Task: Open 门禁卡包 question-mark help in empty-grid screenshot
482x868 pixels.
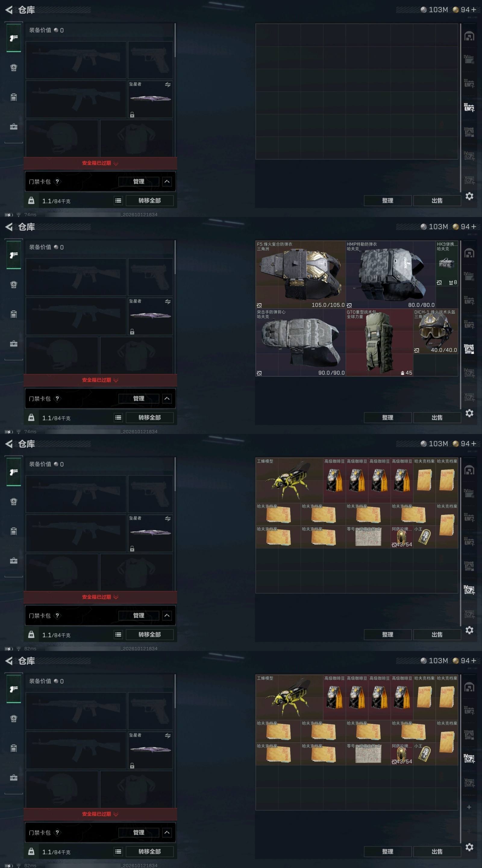Action: [x=57, y=182]
